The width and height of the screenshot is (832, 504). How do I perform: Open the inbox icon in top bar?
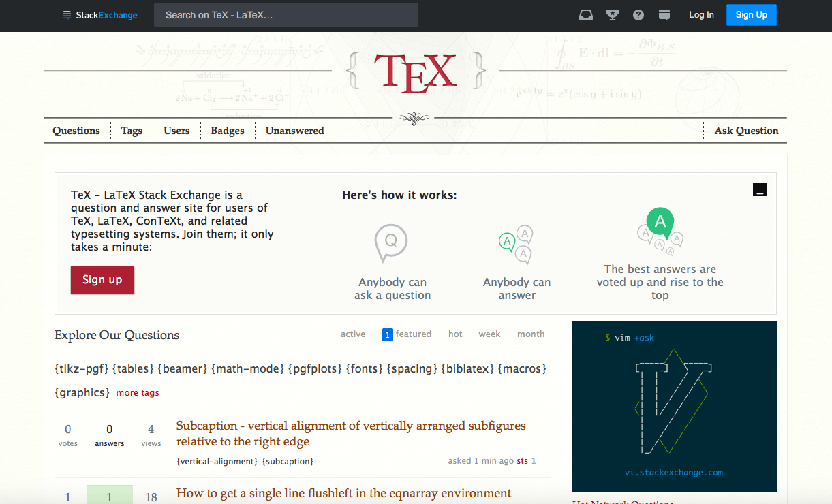(x=586, y=15)
